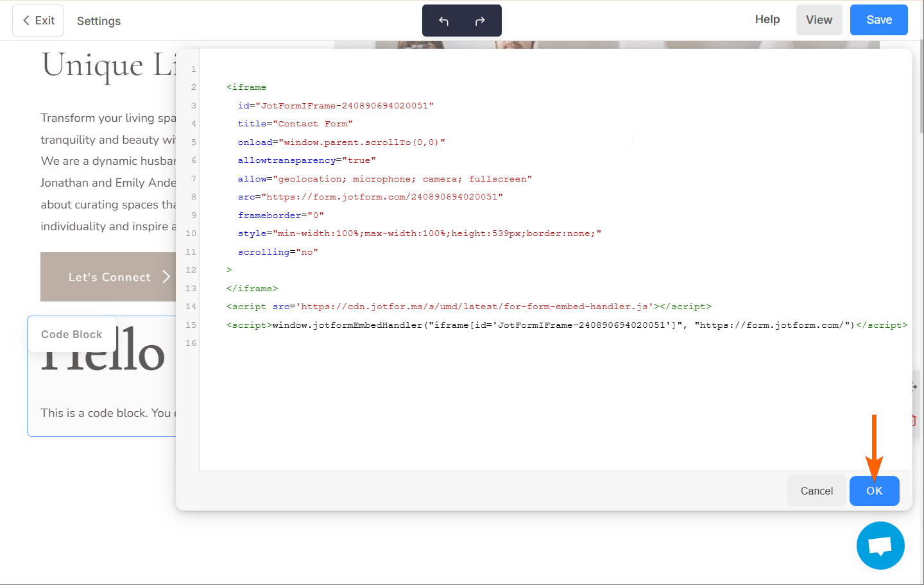Confirm the code with OK

pyautogui.click(x=875, y=491)
